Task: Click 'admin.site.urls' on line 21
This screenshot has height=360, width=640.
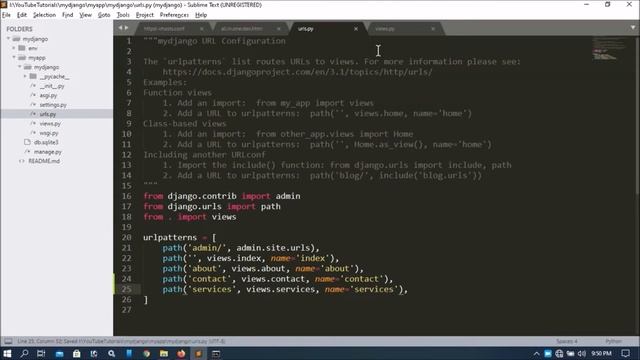Action: 273,248
